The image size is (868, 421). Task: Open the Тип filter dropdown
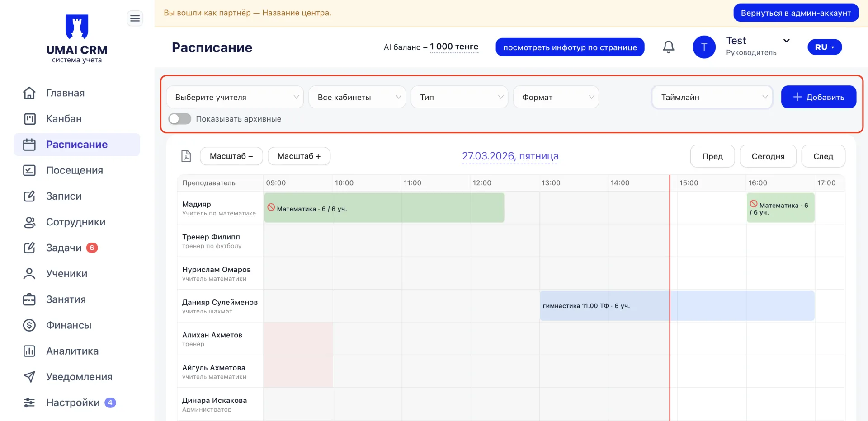459,97
